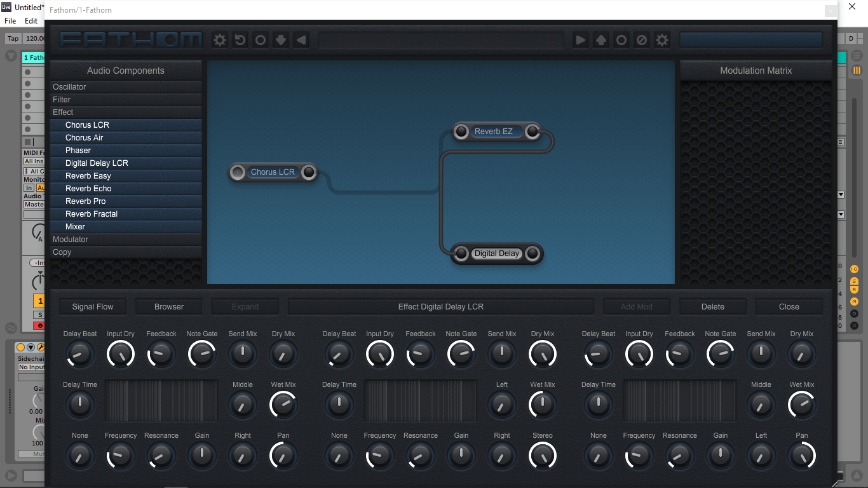868x488 pixels.
Task: Click the circle icon next to the undo arrow
Action: click(261, 40)
